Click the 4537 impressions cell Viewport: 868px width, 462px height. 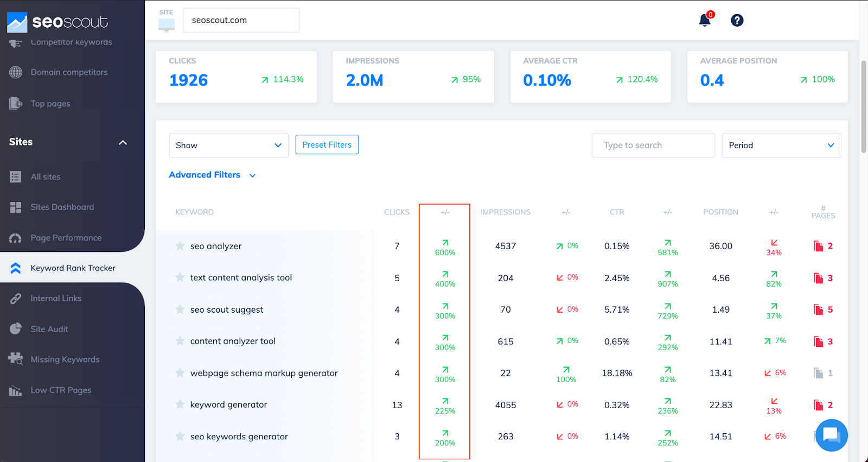tap(506, 246)
